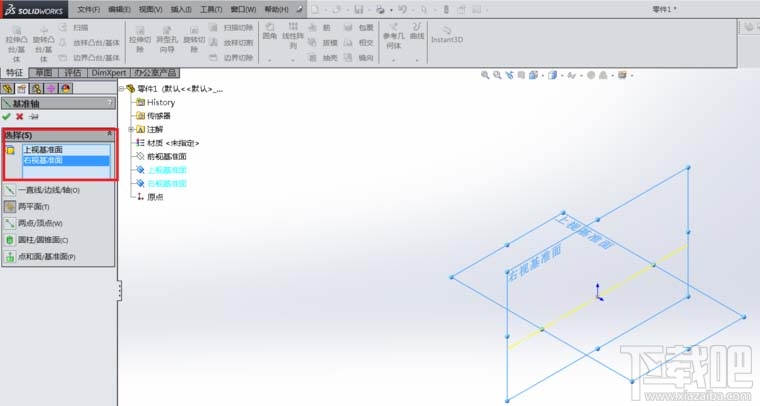This screenshot has width=760, height=406.
Task: Click the New document icon
Action: click(316, 9)
